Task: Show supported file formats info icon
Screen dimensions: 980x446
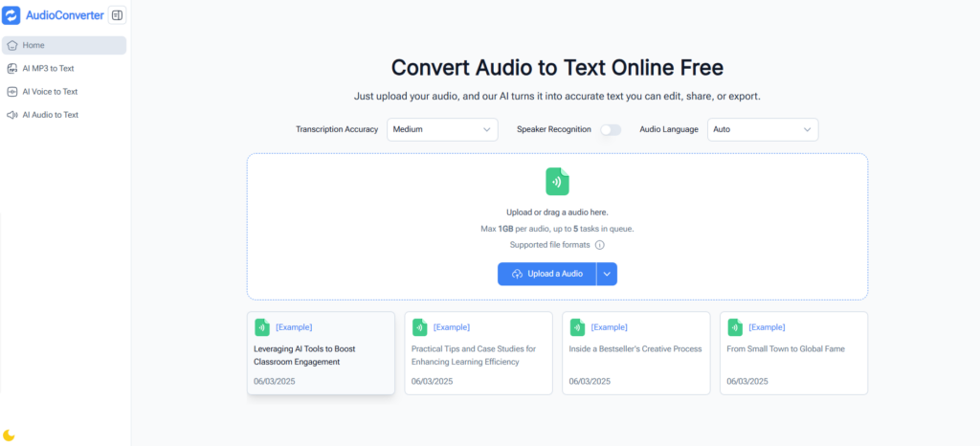Action: [599, 245]
